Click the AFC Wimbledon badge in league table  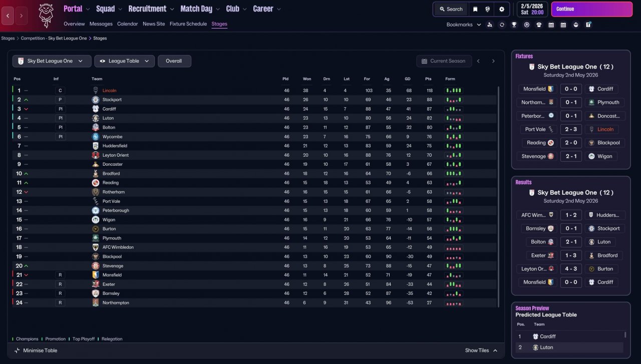pyautogui.click(x=96, y=247)
